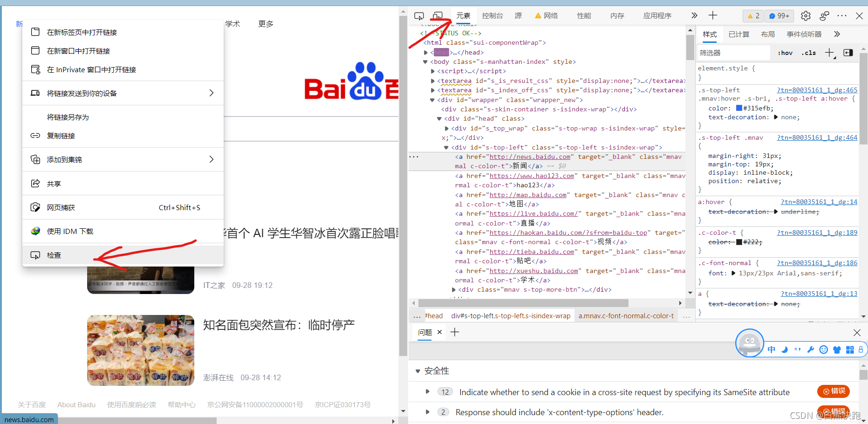Switch to the 控制台 tab

coord(492,16)
